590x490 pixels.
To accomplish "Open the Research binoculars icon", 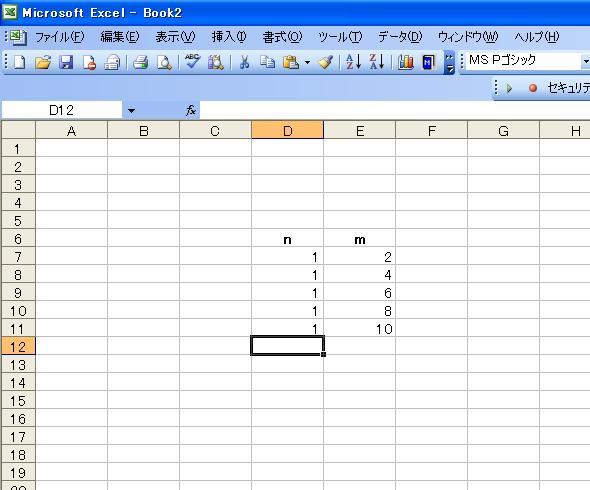I will pos(216,62).
